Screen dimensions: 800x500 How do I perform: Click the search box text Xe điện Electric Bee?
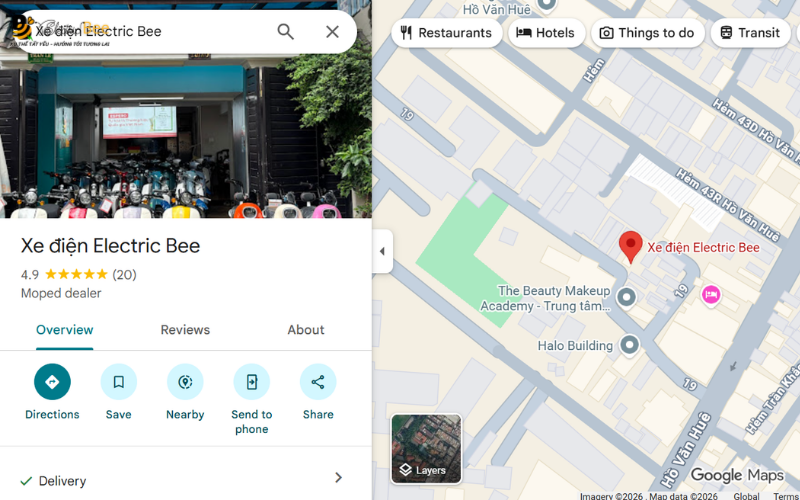(x=98, y=31)
